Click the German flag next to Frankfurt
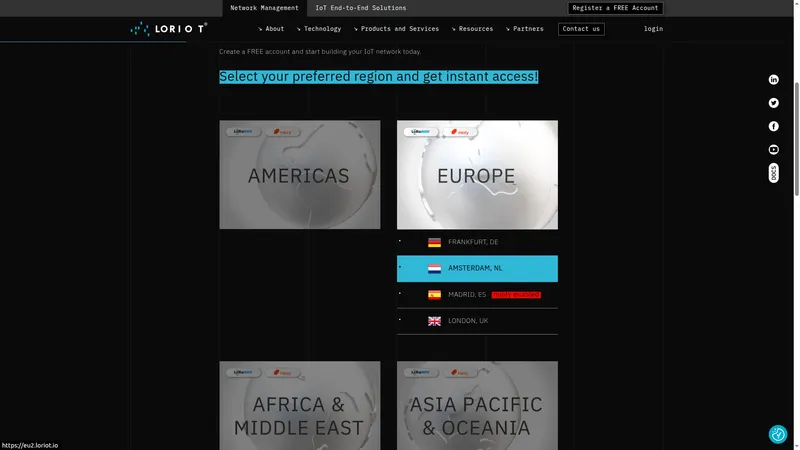 (434, 242)
